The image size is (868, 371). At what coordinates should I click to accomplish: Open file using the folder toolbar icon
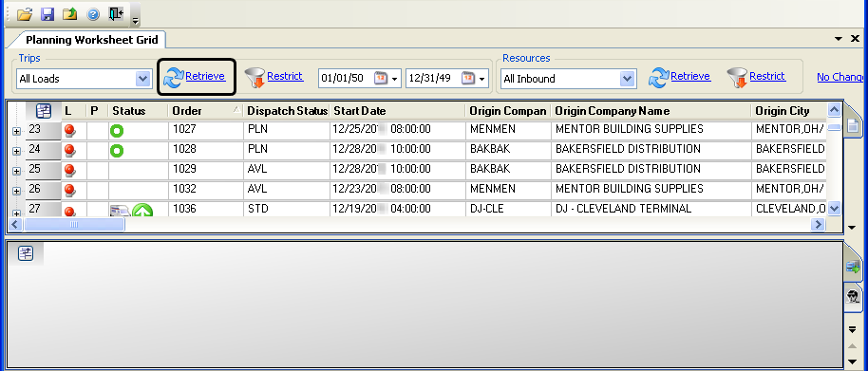click(x=25, y=14)
